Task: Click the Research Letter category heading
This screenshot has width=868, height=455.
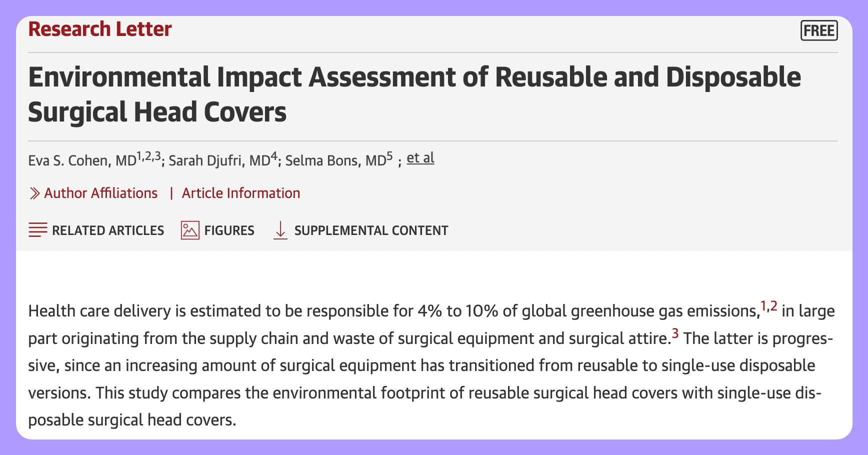Action: pyautogui.click(x=100, y=29)
